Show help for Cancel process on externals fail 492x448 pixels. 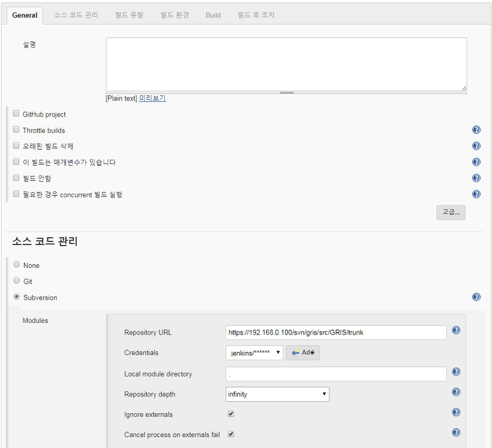456,432
